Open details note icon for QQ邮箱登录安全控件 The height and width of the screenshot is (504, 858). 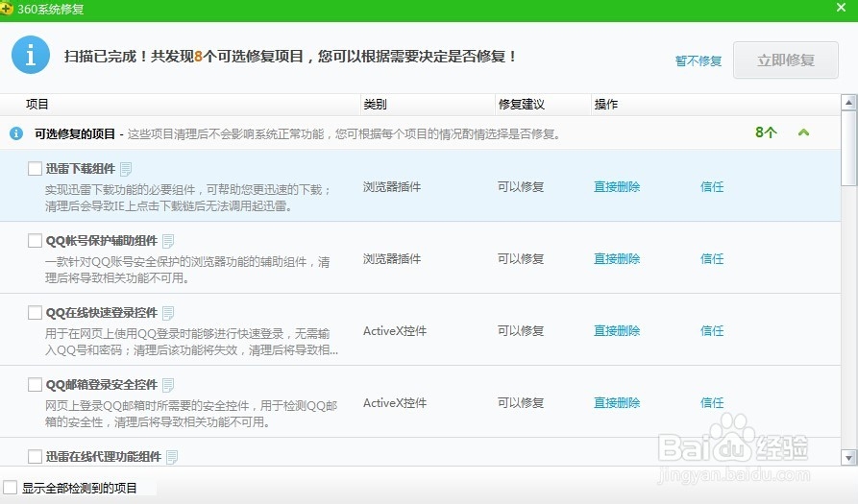pos(168,385)
